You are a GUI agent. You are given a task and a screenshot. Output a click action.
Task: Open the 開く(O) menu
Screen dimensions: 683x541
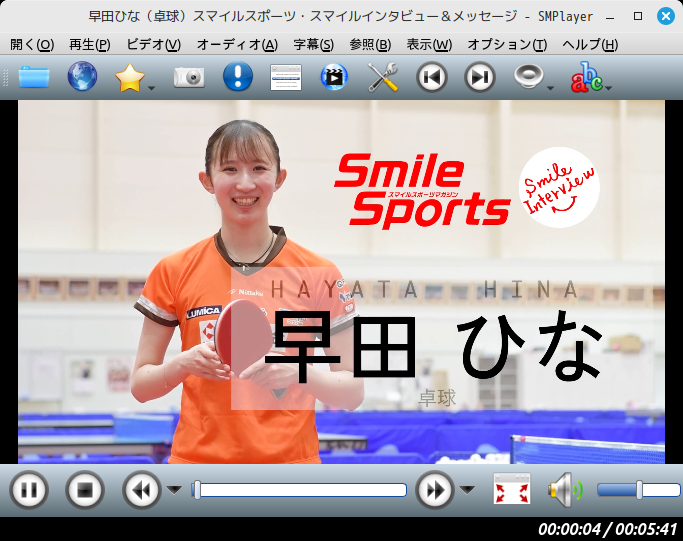32,44
